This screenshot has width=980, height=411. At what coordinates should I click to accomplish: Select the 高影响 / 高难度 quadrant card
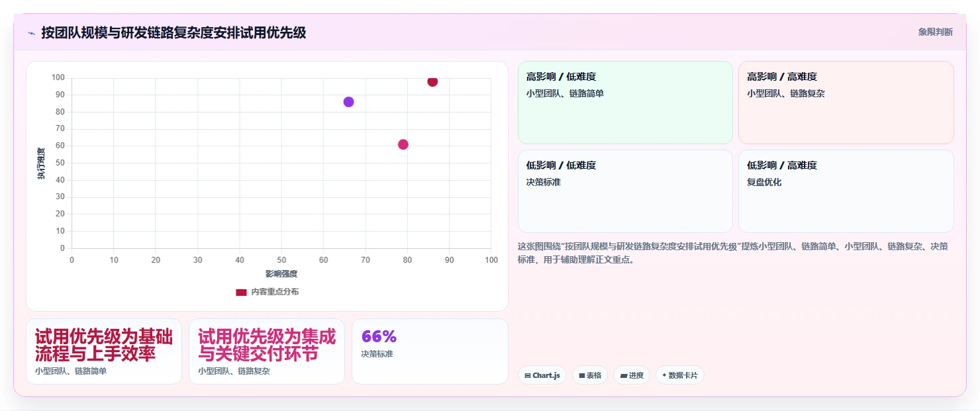point(846,103)
